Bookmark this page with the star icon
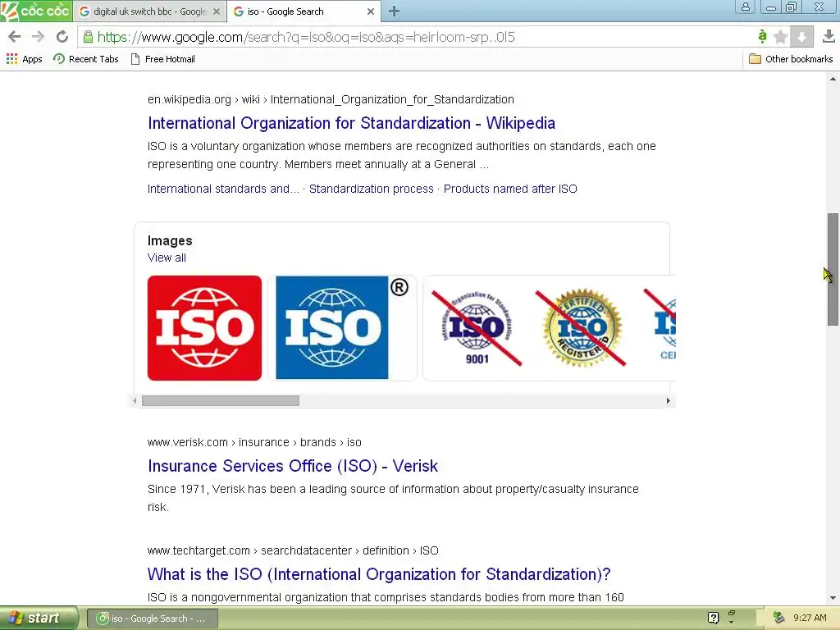840x630 pixels. (x=781, y=36)
